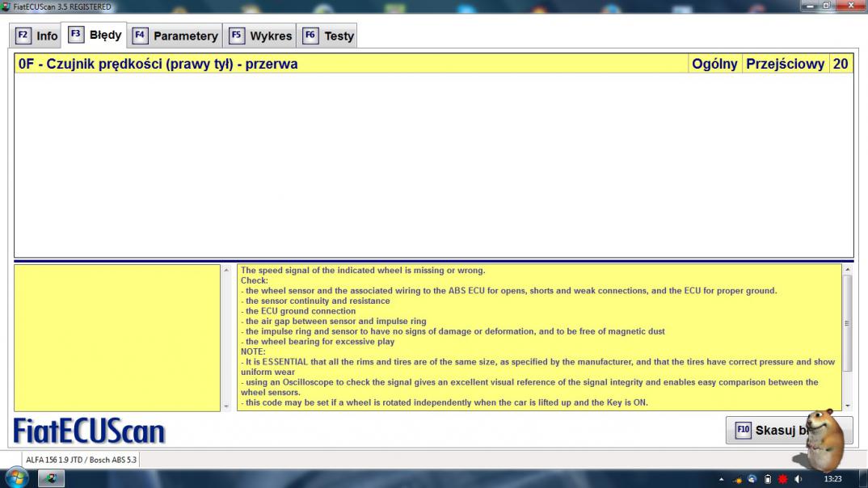This screenshot has width=868, height=488.
Task: Select the F3 Błędy tab
Action: coord(95,35)
